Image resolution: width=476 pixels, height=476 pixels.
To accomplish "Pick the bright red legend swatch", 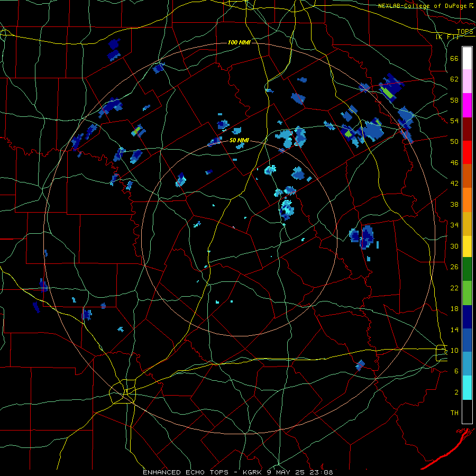I will point(467,152).
